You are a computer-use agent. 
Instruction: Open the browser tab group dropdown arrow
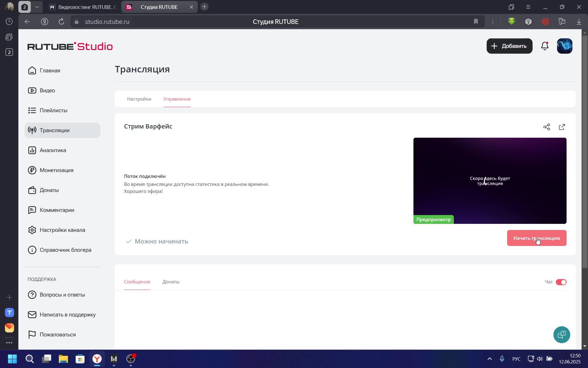coord(37,7)
